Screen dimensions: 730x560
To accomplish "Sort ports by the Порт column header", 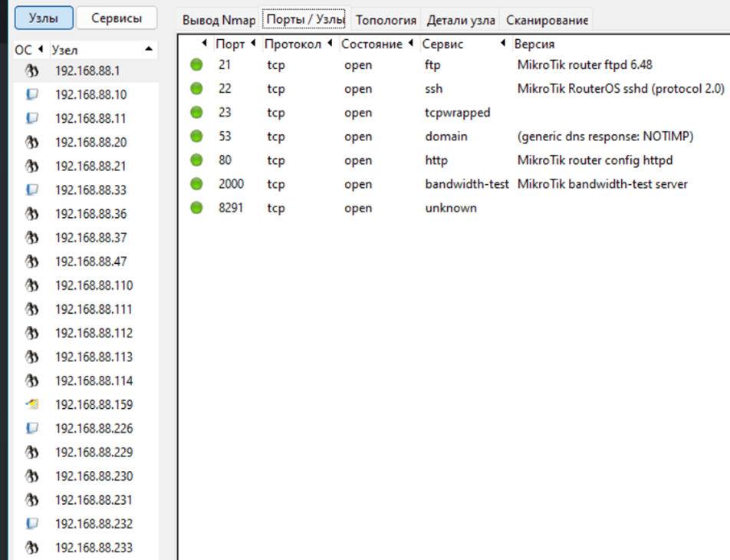I will click(x=230, y=44).
